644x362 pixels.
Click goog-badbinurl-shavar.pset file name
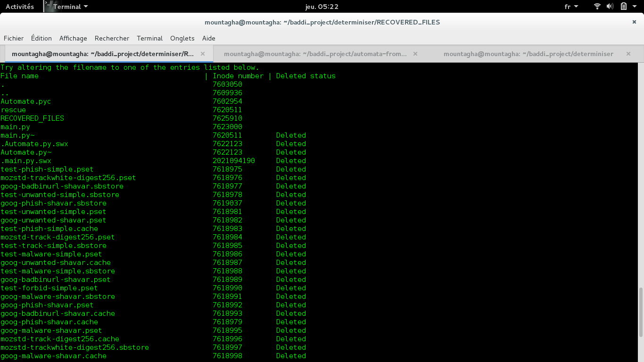[x=56, y=280]
